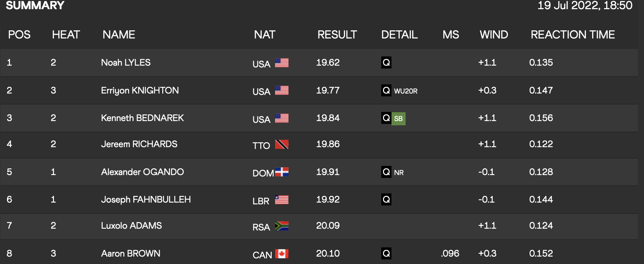Sort by the RESULT column header
The height and width of the screenshot is (264, 644).
tap(337, 35)
